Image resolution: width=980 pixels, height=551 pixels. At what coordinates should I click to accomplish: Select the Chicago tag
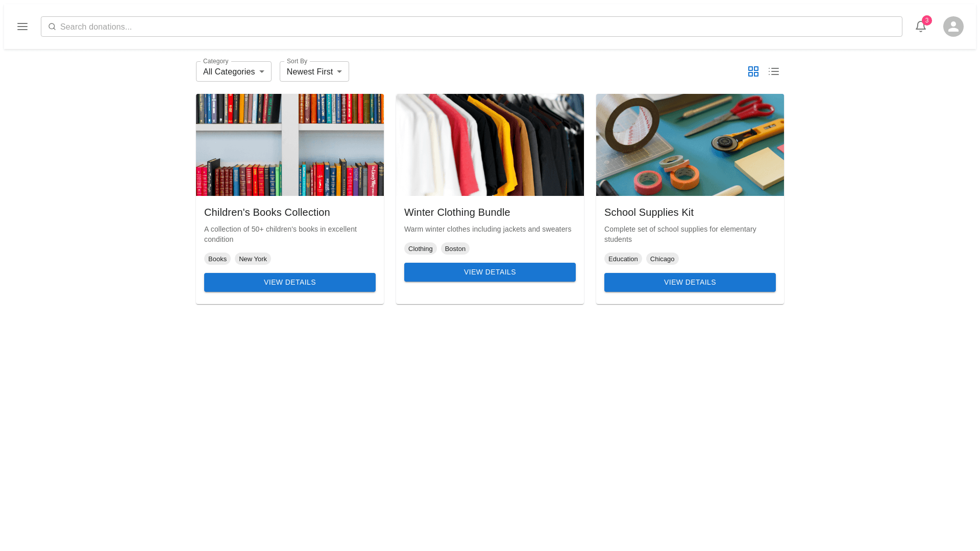pyautogui.click(x=662, y=259)
